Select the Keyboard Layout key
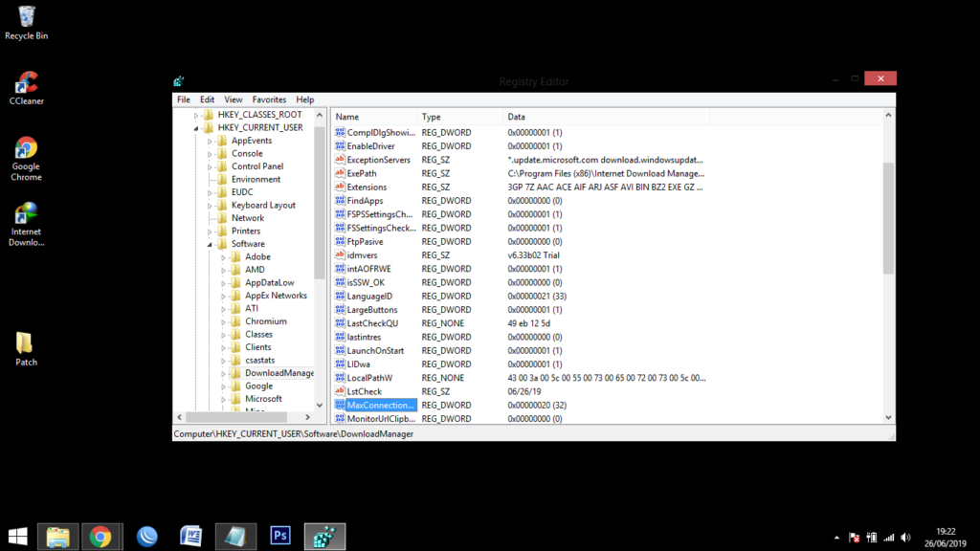The image size is (980, 551). point(263,205)
